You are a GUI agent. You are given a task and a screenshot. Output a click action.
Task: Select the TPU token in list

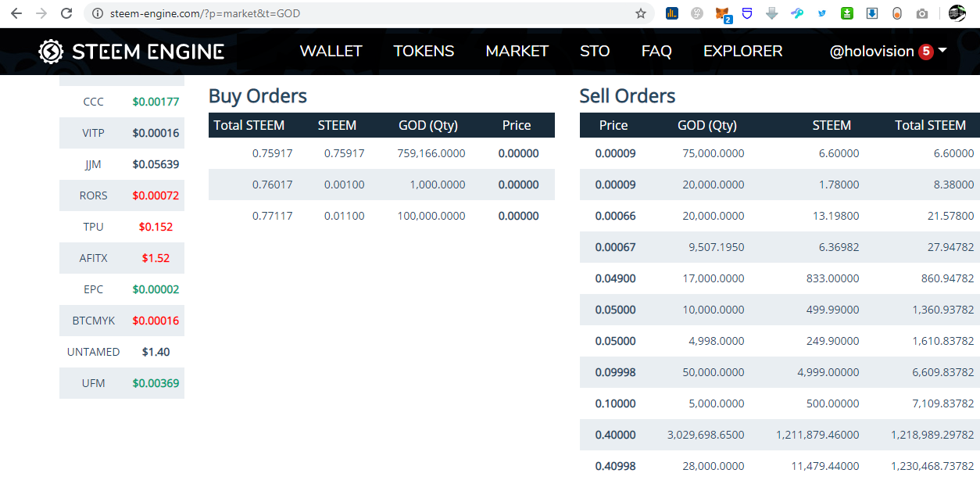tap(122, 227)
